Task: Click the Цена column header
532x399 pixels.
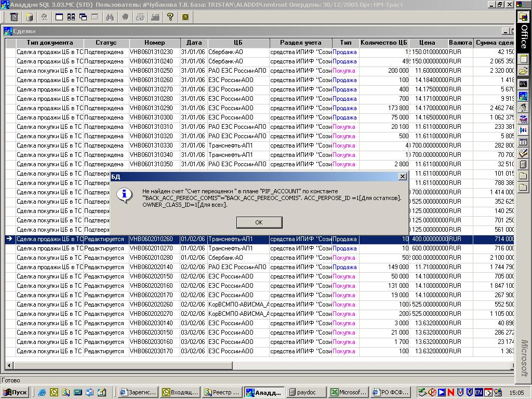Action: click(x=428, y=43)
